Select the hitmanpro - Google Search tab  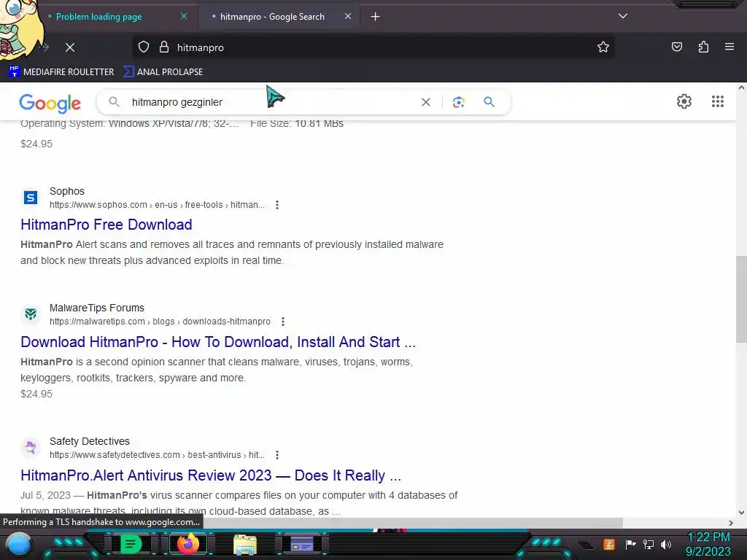tap(272, 17)
